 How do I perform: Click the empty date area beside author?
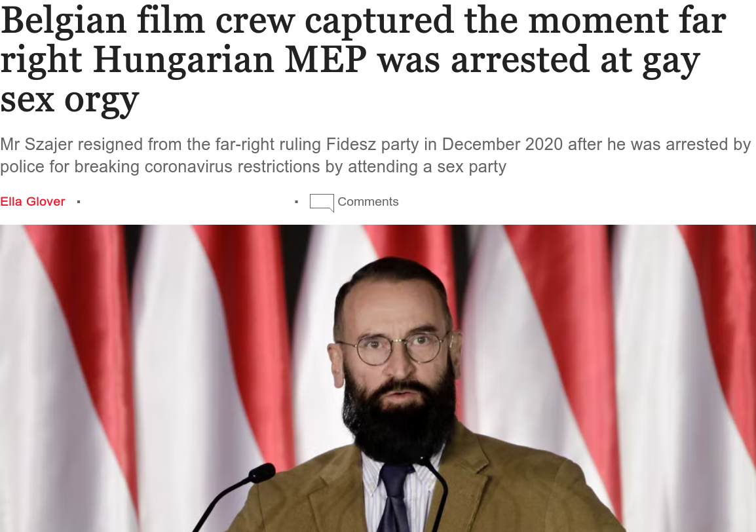point(187,202)
